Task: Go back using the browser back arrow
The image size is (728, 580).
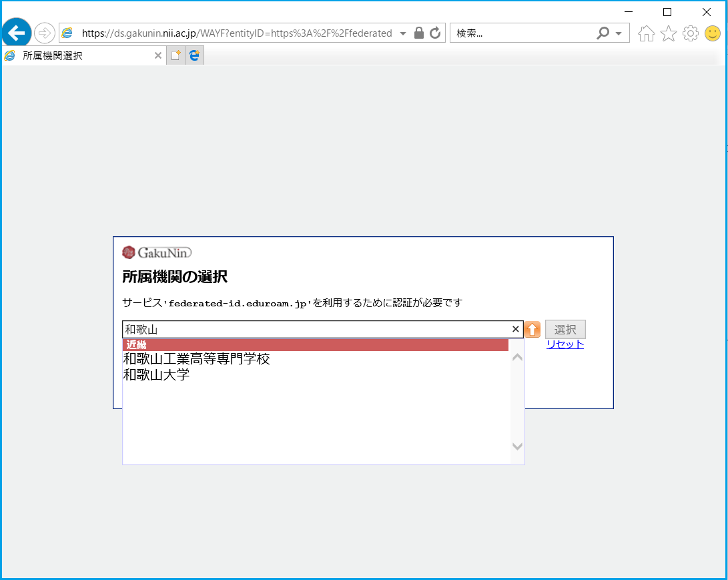Action: point(17,33)
